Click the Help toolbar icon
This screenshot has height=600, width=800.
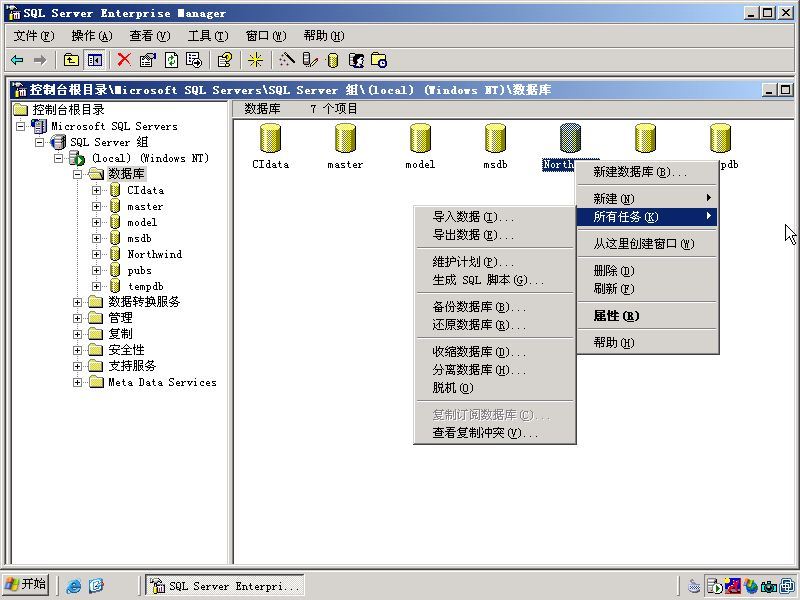point(224,60)
